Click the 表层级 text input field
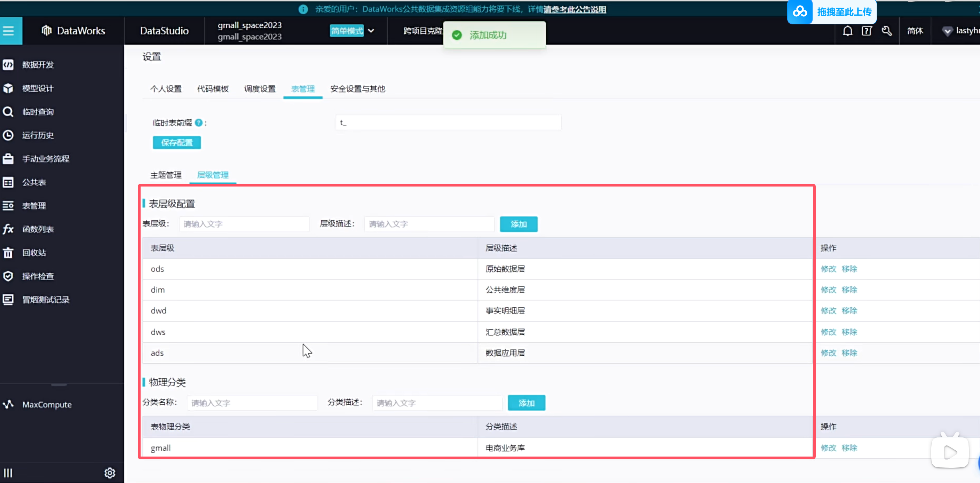 point(244,224)
